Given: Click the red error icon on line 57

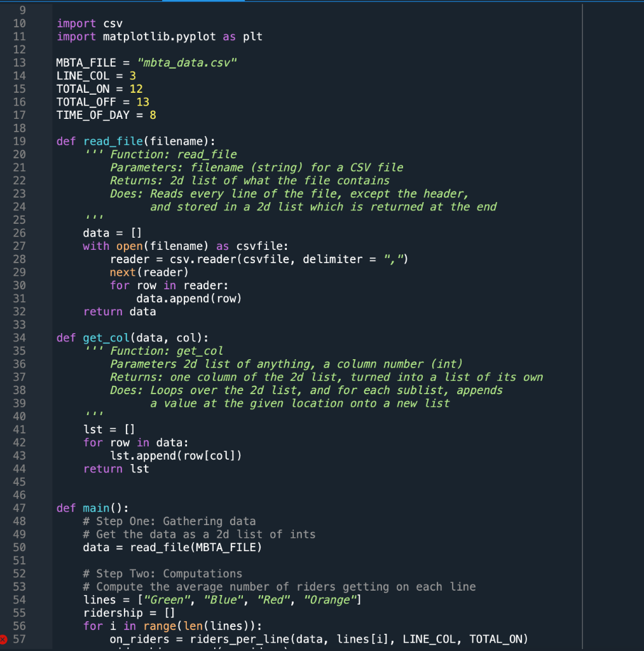Looking at the screenshot, I should 6,639.
